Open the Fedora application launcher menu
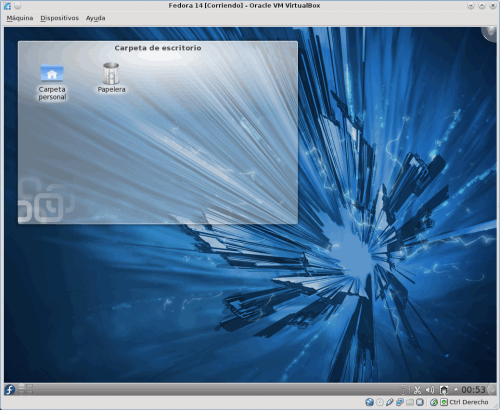Viewport: 500px width, 410px height. 10,389
